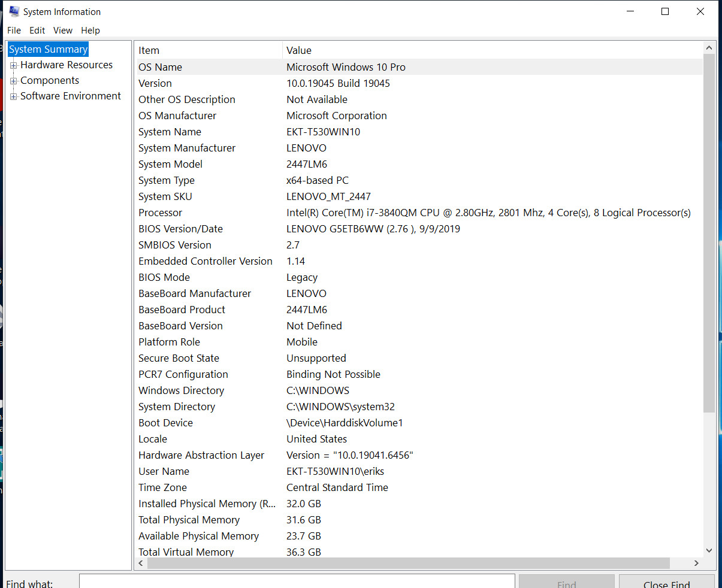Click the 'Binding Not Possible' value

(334, 374)
